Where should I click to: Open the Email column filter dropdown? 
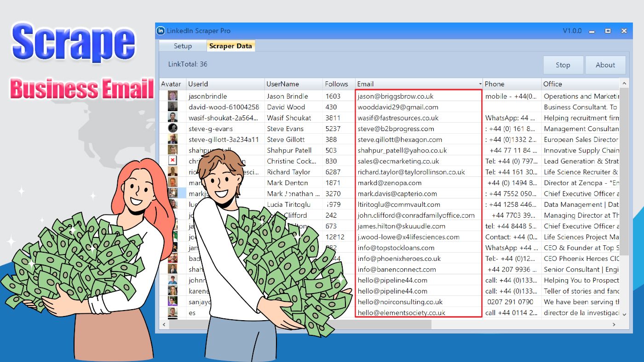[480, 84]
